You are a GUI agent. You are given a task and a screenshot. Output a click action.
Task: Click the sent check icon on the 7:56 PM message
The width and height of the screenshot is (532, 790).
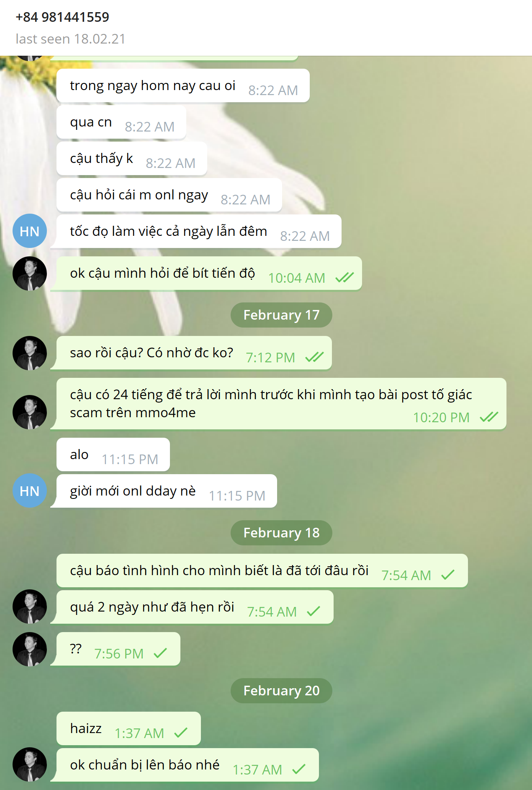click(x=160, y=653)
